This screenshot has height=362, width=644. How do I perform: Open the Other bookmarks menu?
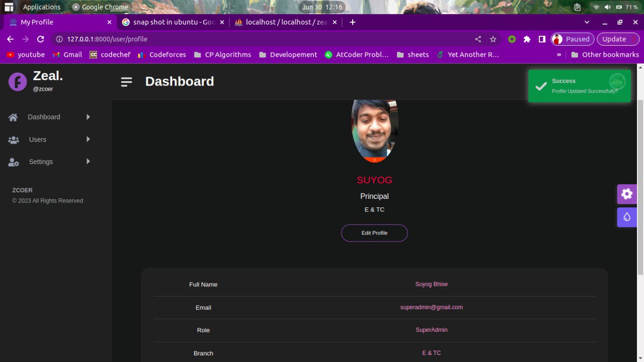click(606, 54)
